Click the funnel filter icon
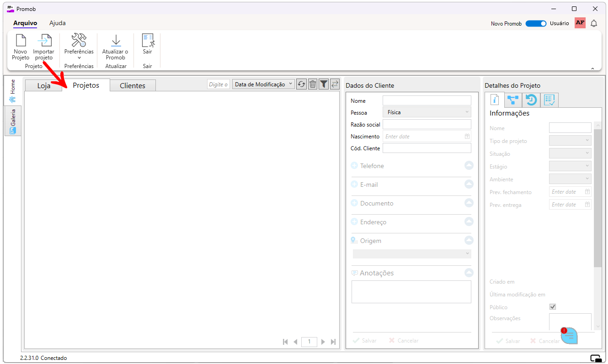The image size is (608, 364). [324, 84]
